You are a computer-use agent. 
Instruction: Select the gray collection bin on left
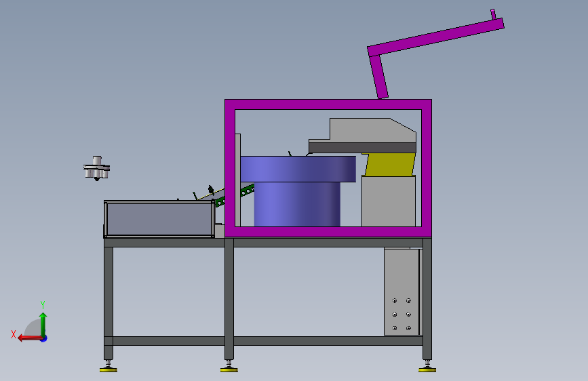159,219
